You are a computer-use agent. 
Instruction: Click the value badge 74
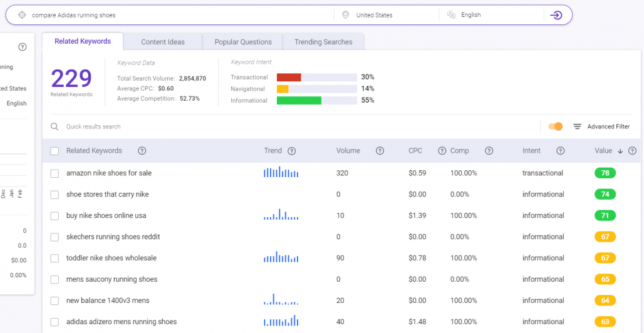click(605, 195)
